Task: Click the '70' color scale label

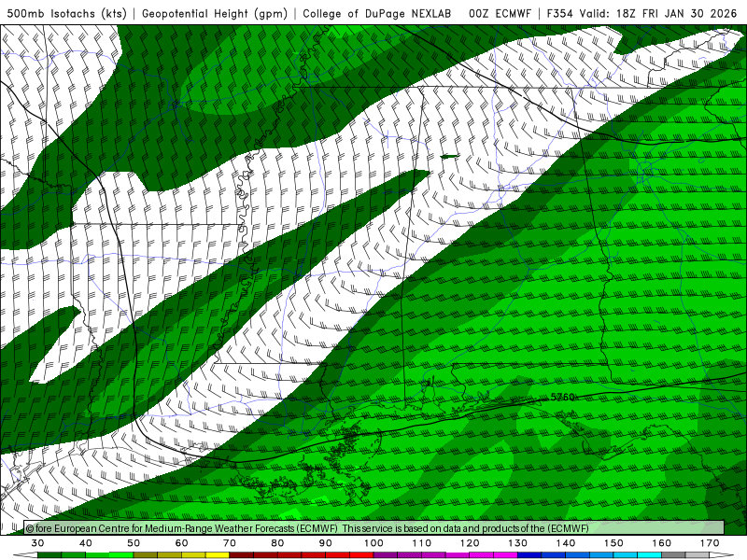Action: pyautogui.click(x=230, y=543)
